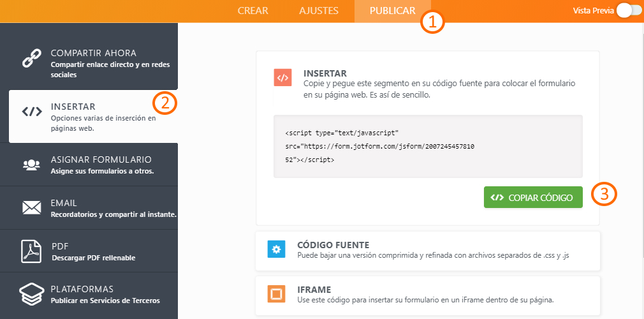
Task: Select the Publicar tab
Action: point(392,11)
